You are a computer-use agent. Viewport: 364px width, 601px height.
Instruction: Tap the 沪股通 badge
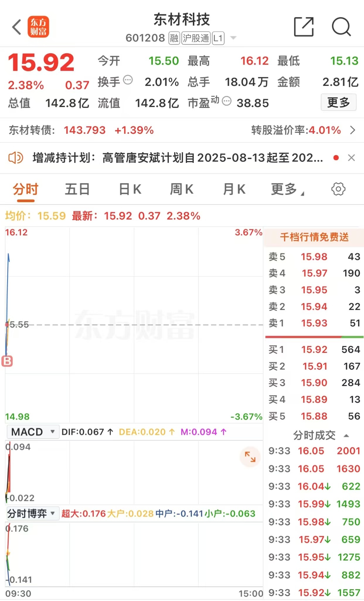coord(196,38)
